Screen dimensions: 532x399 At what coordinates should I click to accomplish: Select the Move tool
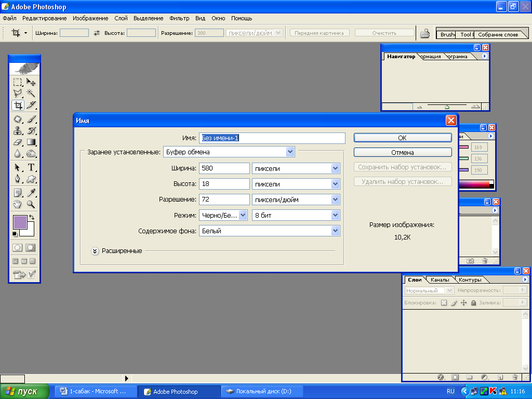pyautogui.click(x=31, y=82)
